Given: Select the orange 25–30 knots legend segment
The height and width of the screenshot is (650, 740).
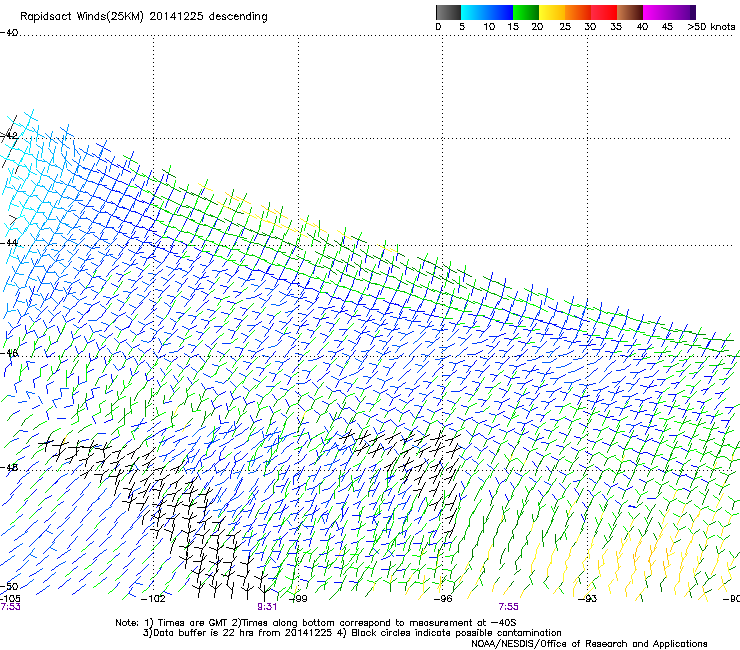Looking at the screenshot, I should tap(578, 12).
